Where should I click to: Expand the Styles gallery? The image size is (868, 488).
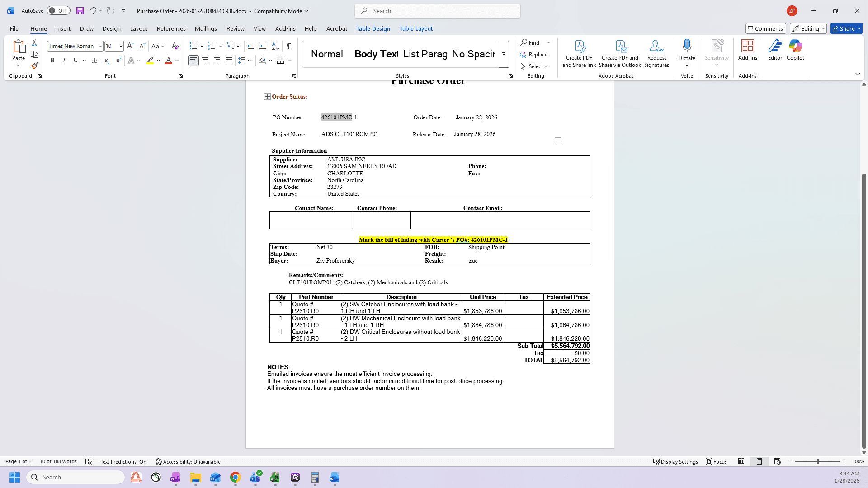click(504, 54)
